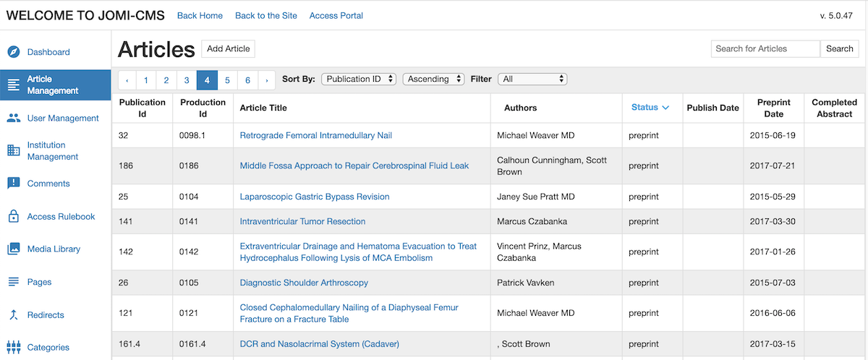
Task: Select the Redirects merge arrow icon
Action: [x=13, y=314]
